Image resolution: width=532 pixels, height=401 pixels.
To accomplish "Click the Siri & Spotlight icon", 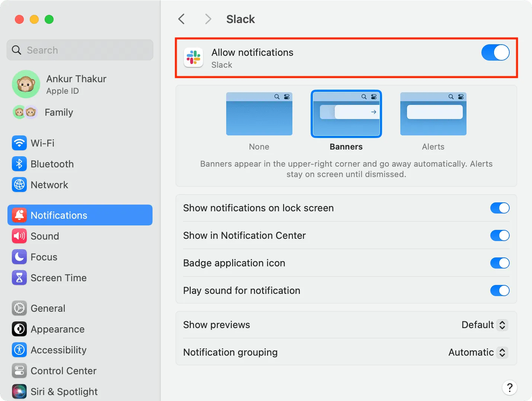I will pos(19,391).
